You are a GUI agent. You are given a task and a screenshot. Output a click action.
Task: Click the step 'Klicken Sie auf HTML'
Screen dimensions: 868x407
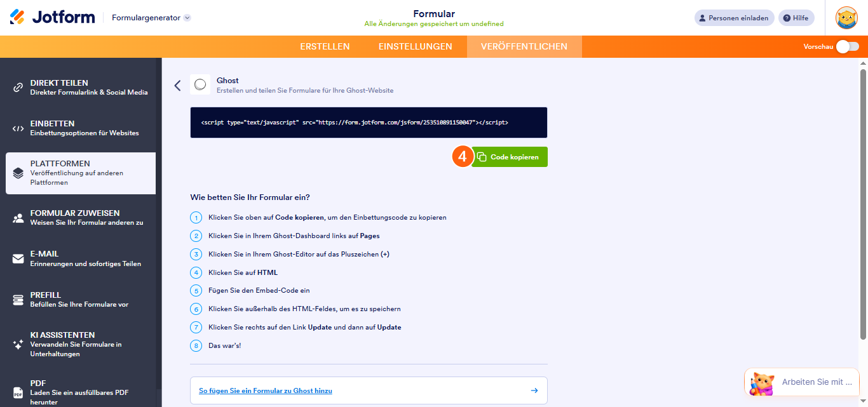(x=243, y=272)
